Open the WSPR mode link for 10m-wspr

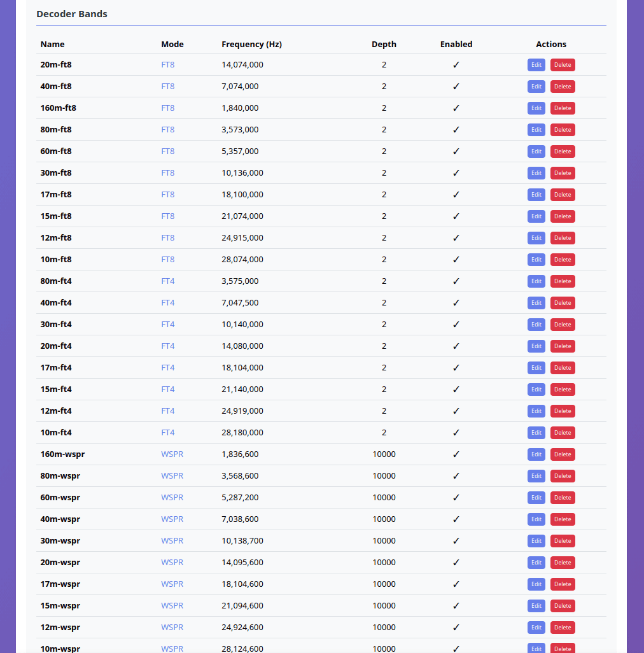pos(172,649)
